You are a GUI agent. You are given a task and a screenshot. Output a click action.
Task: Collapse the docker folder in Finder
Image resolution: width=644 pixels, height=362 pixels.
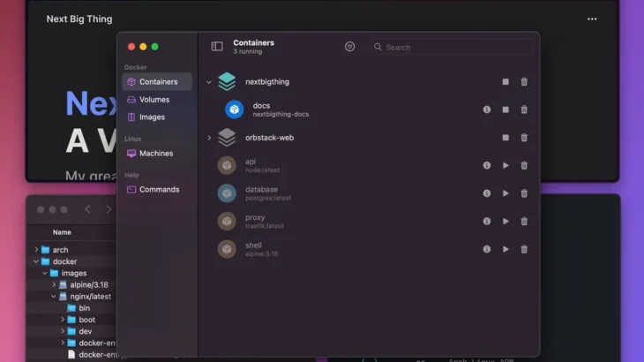(x=36, y=261)
